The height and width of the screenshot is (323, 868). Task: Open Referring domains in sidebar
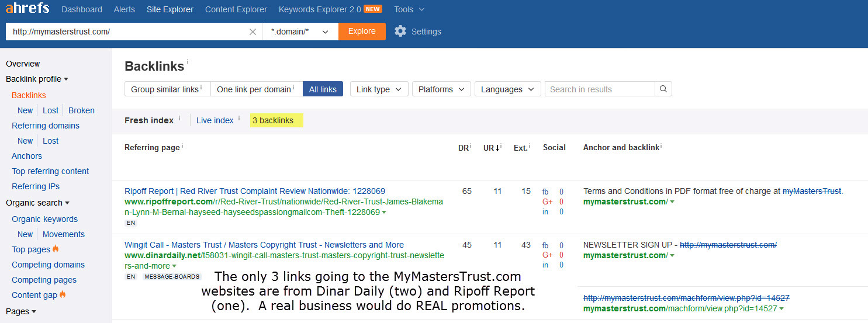pyautogui.click(x=46, y=126)
